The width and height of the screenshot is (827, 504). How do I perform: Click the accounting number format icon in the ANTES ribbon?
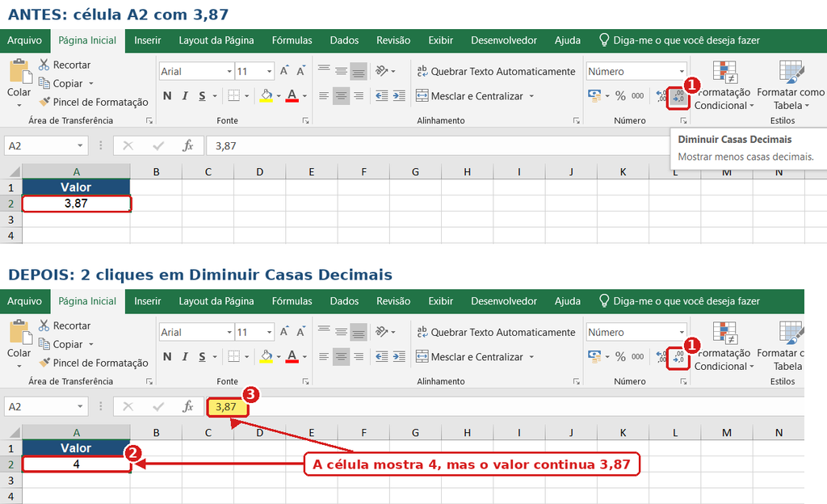pyautogui.click(x=594, y=96)
